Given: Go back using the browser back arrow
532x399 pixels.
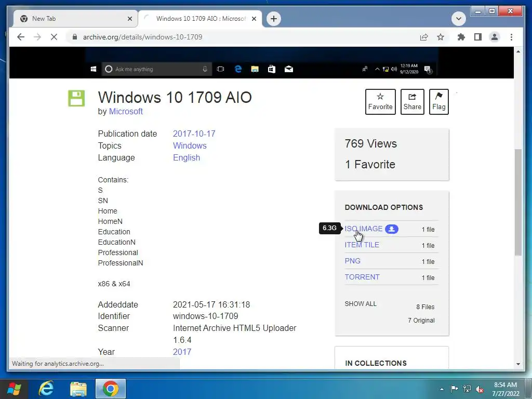Looking at the screenshot, I should (21, 37).
